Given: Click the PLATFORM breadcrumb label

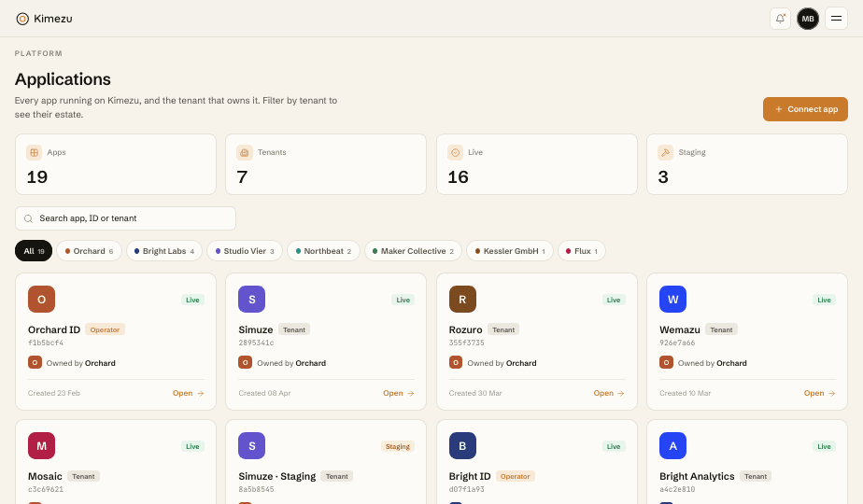Looking at the screenshot, I should point(38,53).
